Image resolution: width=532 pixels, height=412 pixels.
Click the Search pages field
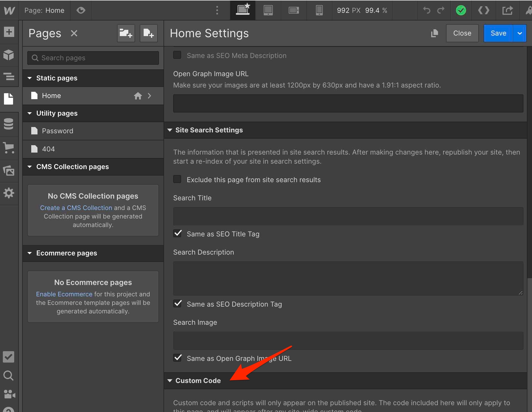93,58
